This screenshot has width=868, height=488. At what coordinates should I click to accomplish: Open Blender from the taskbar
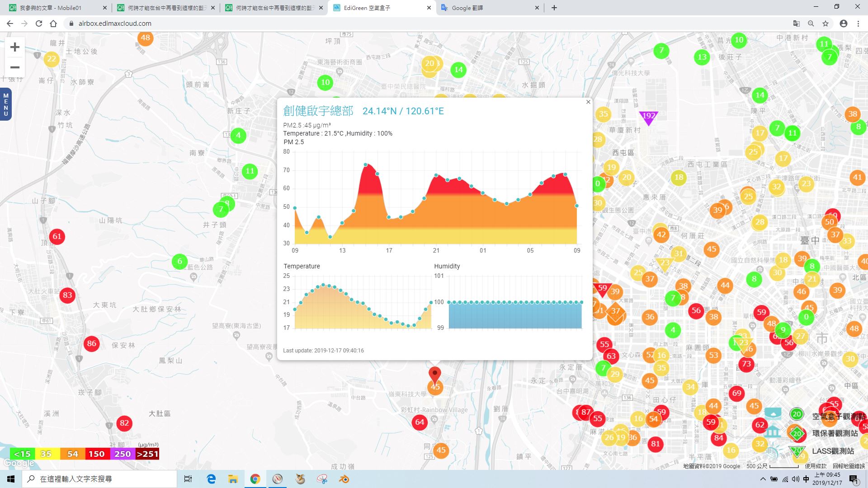click(344, 479)
